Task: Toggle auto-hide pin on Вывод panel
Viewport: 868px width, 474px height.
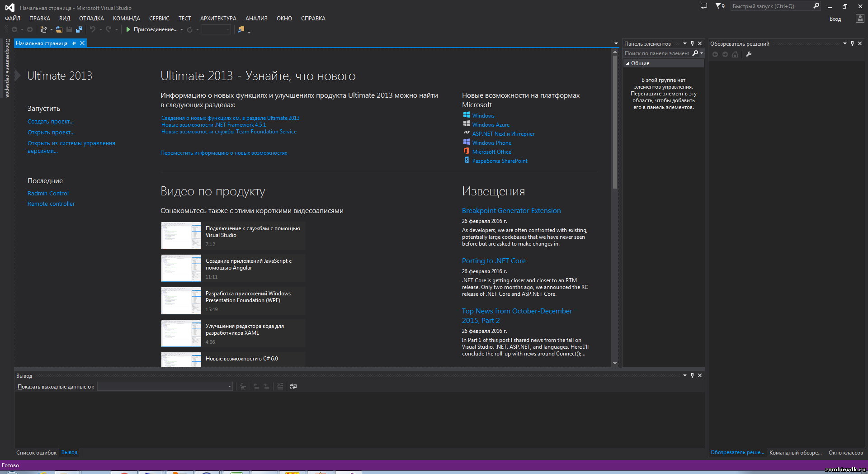Action: pyautogui.click(x=692, y=375)
